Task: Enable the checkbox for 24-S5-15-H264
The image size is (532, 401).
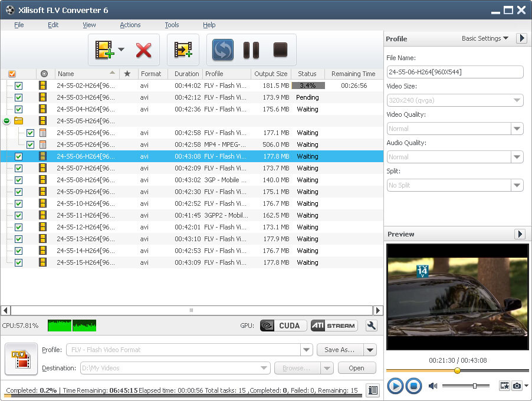Action: coord(18,262)
